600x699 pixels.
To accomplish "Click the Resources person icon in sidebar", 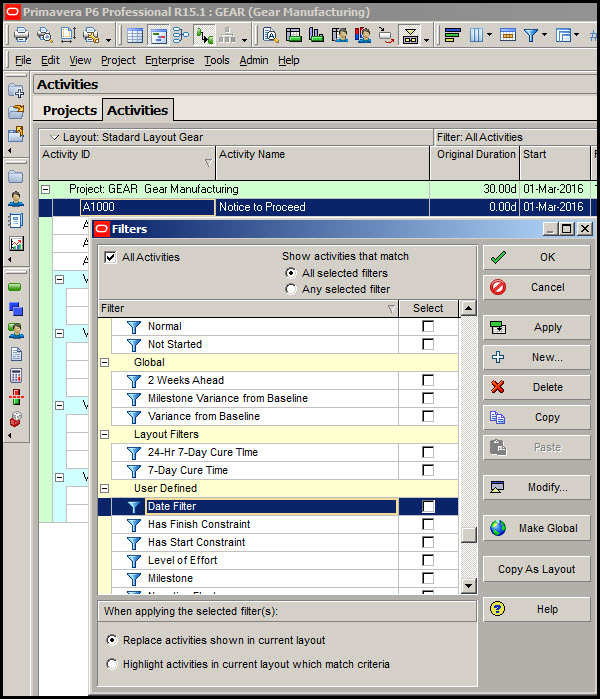I will pos(16,199).
